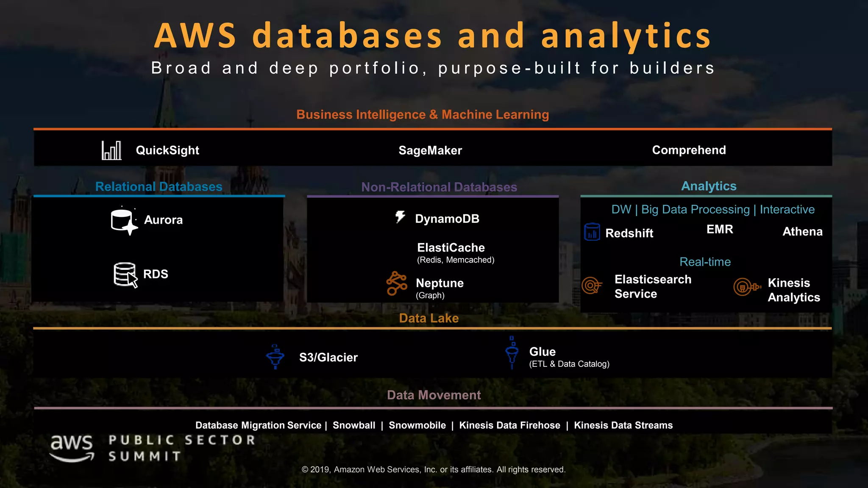Click the Kinesis Analytics orange icon
This screenshot has width=868, height=488.
(x=747, y=287)
